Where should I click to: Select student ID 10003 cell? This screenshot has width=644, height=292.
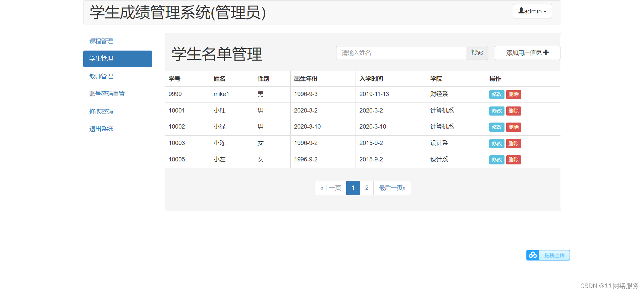(x=187, y=143)
